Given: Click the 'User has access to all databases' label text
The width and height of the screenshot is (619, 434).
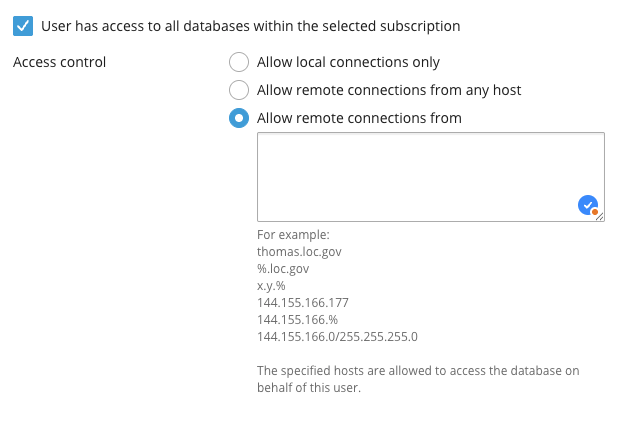Looking at the screenshot, I should [251, 26].
